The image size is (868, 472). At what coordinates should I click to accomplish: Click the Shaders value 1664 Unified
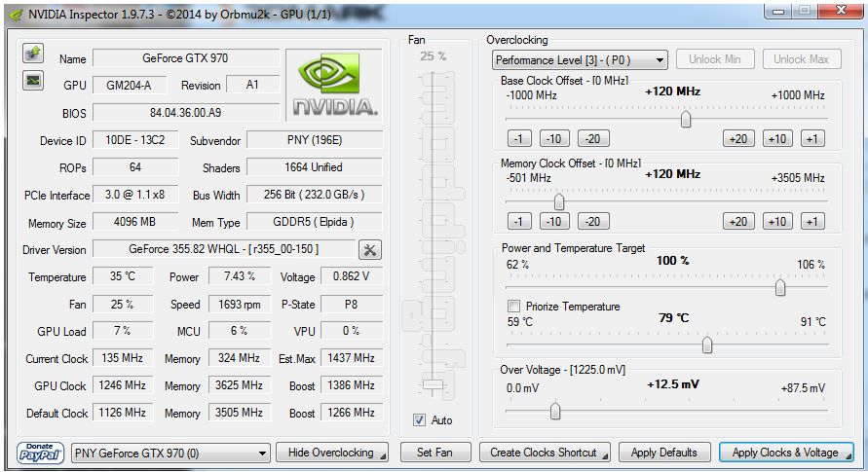[315, 167]
